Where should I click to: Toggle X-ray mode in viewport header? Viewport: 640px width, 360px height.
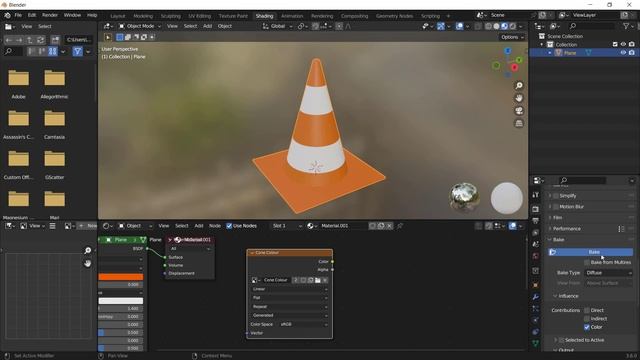[x=478, y=26]
